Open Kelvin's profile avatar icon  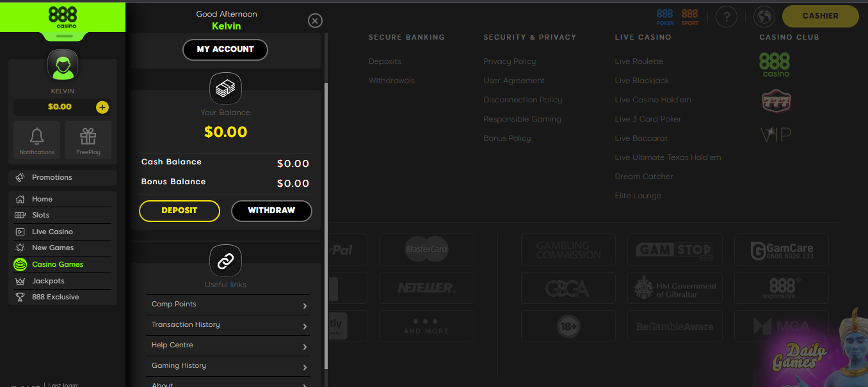coord(62,65)
